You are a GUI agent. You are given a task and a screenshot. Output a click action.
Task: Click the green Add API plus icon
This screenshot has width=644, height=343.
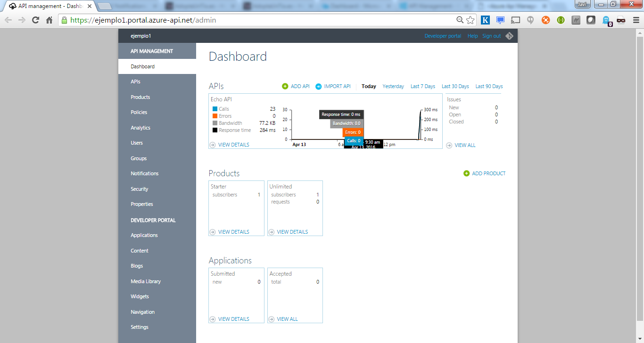coord(285,86)
